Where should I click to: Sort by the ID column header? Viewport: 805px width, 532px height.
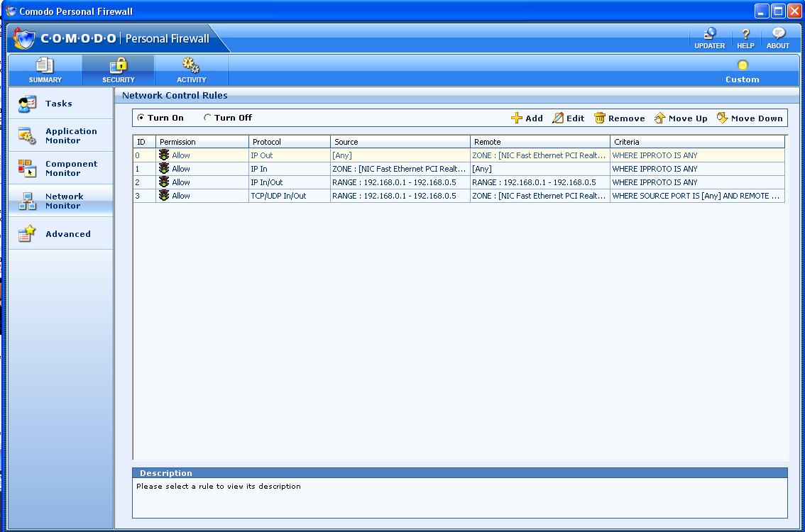click(144, 142)
